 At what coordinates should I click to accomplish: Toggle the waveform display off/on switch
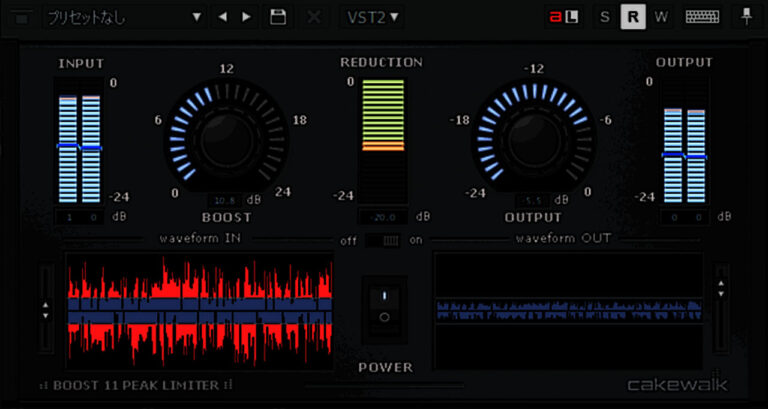point(384,240)
